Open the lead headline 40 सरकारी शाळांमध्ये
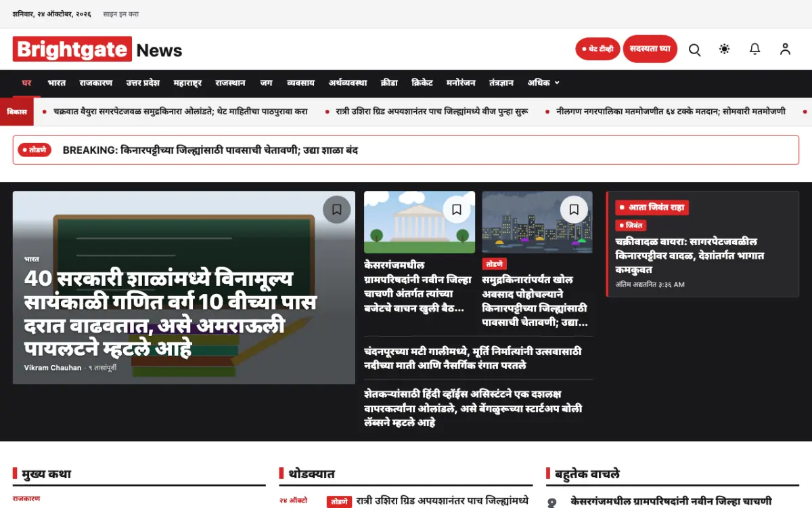This screenshot has height=508, width=812. [x=171, y=314]
